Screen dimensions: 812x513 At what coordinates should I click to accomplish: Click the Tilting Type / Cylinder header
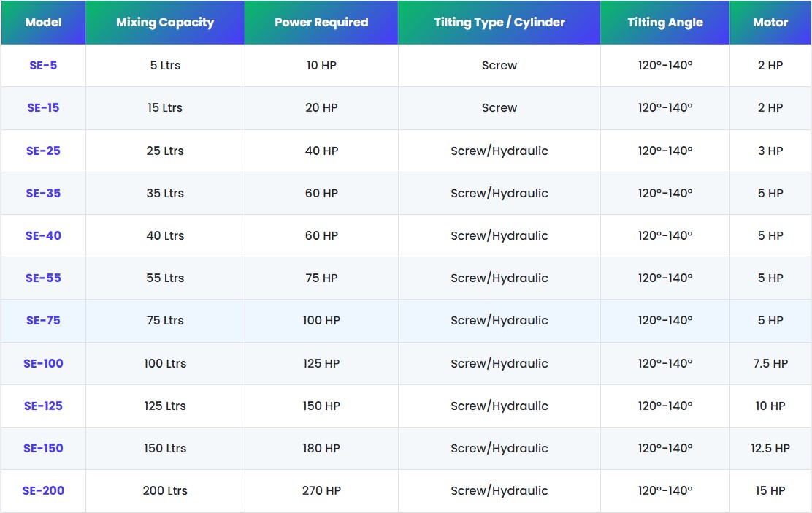499,22
